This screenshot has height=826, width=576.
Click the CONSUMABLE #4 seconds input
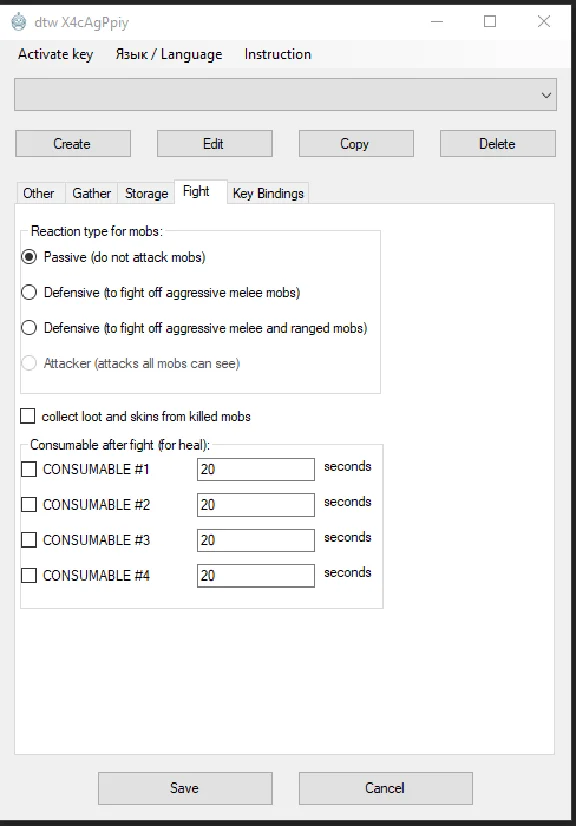click(256, 575)
